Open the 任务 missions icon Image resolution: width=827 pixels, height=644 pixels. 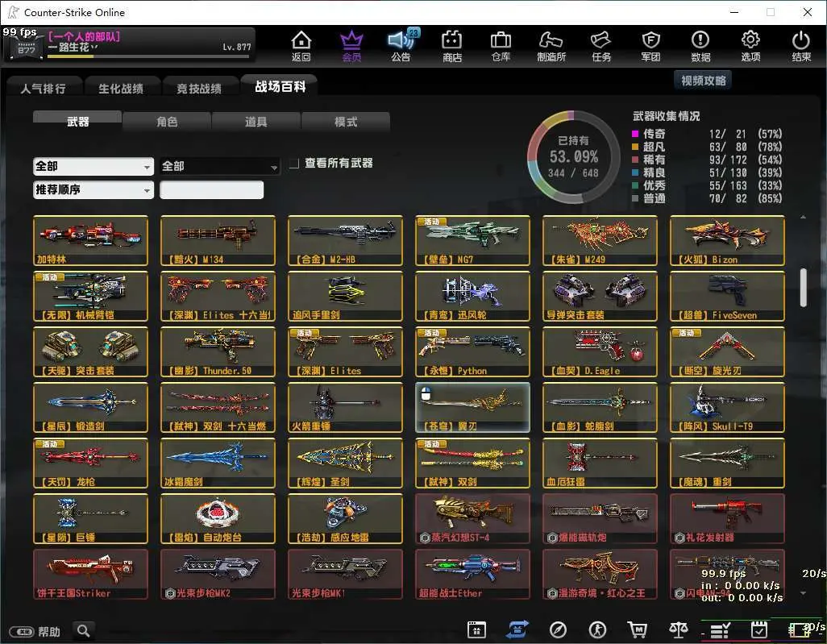click(x=601, y=45)
